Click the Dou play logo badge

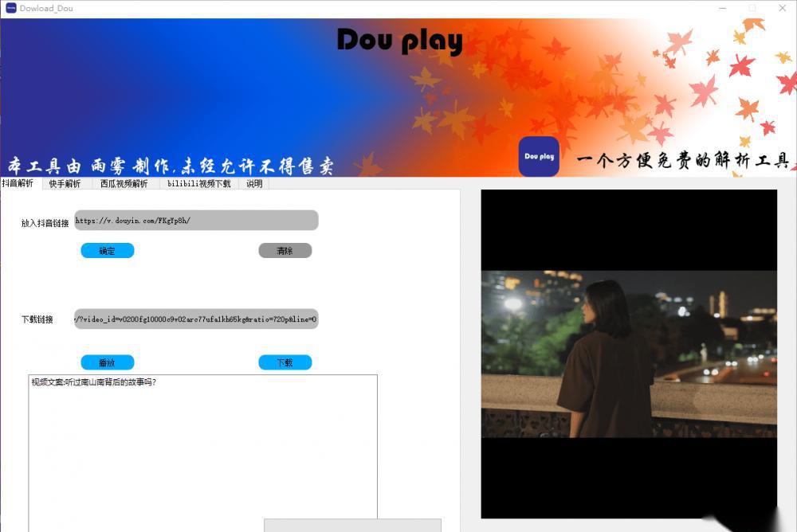pos(539,157)
